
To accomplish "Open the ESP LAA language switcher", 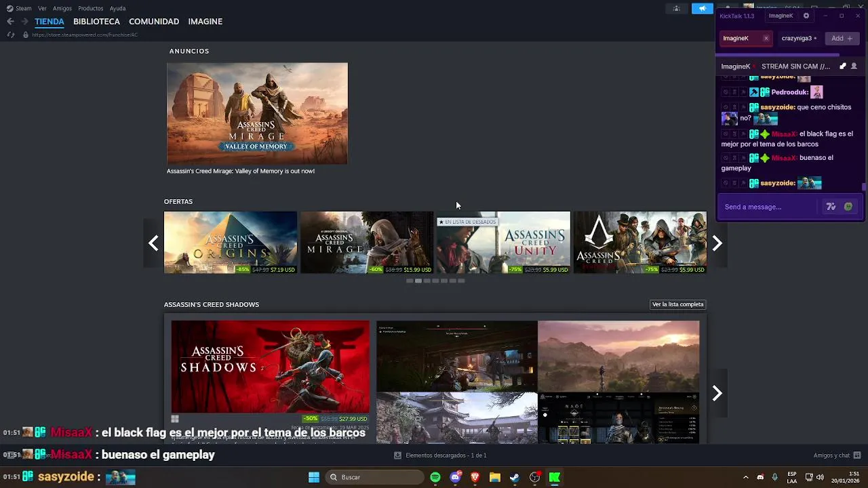I will coord(792,477).
